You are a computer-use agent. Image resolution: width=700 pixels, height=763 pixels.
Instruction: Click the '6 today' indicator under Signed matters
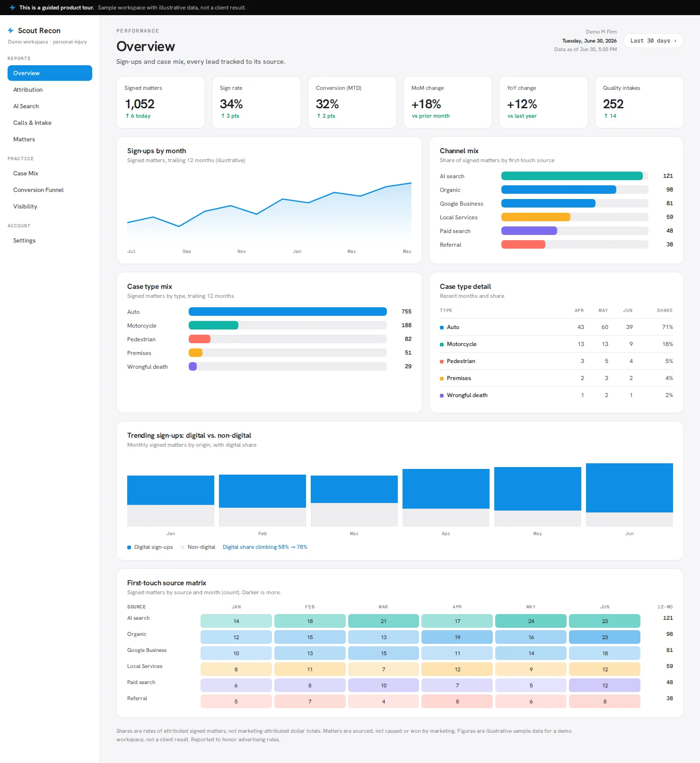coord(138,116)
